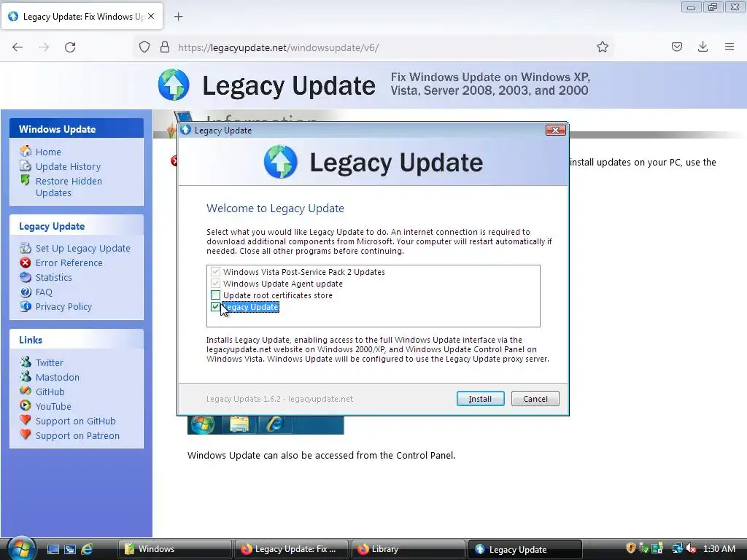
Task: Click the Legacy Update site logo
Action: click(174, 85)
